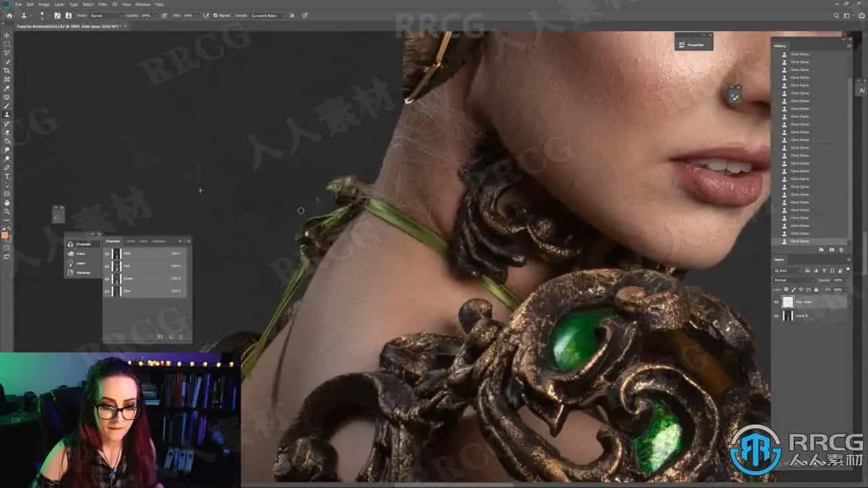Open the Clone Source panel icon
This screenshot has width=868, height=488.
coord(68,15)
